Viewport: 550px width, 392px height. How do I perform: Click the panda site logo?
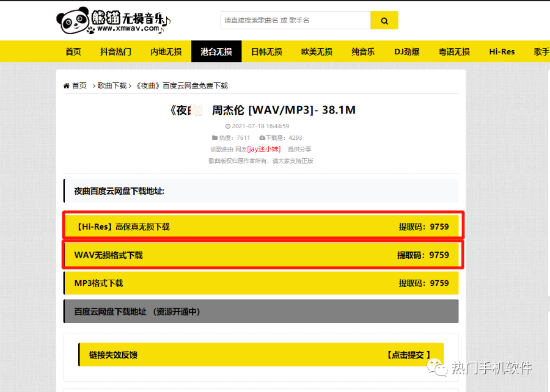pyautogui.click(x=113, y=21)
